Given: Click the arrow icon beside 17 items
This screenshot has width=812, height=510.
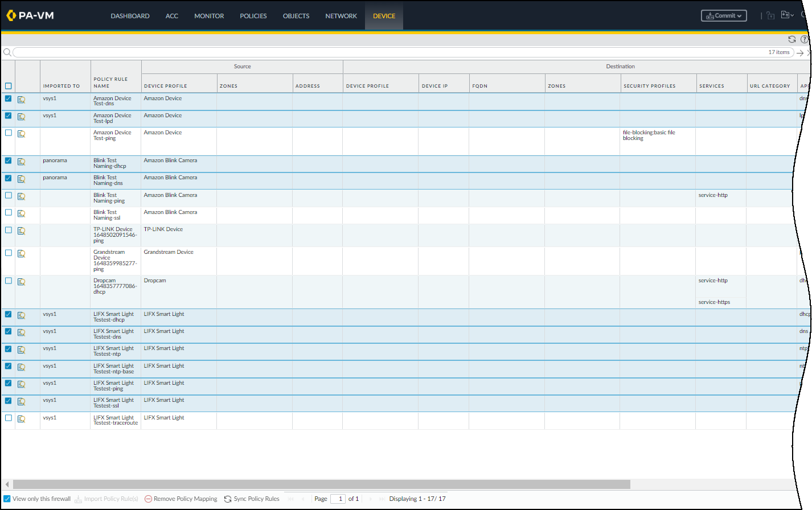Looking at the screenshot, I should (x=800, y=53).
